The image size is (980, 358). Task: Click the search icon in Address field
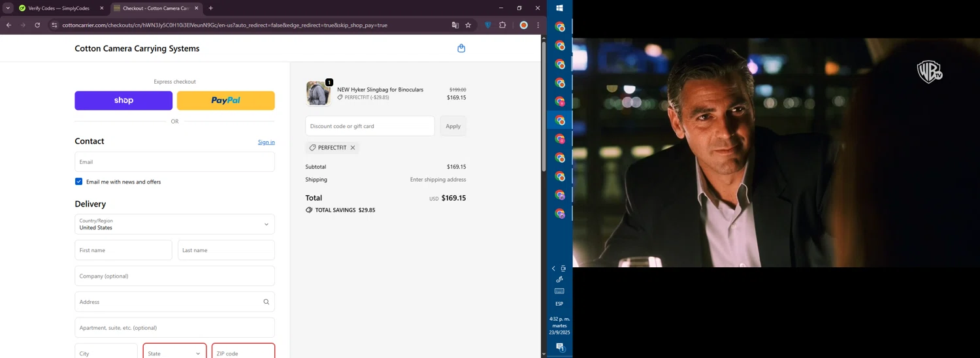266,302
